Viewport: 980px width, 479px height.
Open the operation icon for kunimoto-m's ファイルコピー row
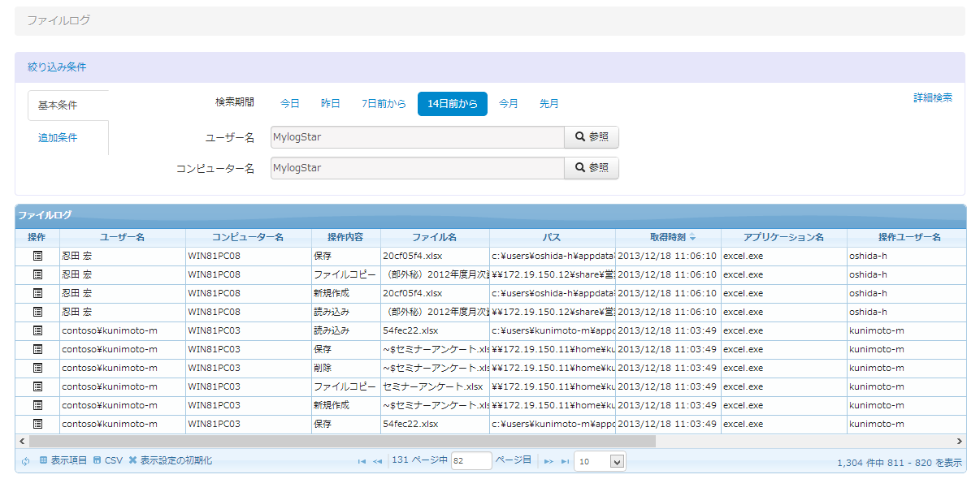click(37, 386)
